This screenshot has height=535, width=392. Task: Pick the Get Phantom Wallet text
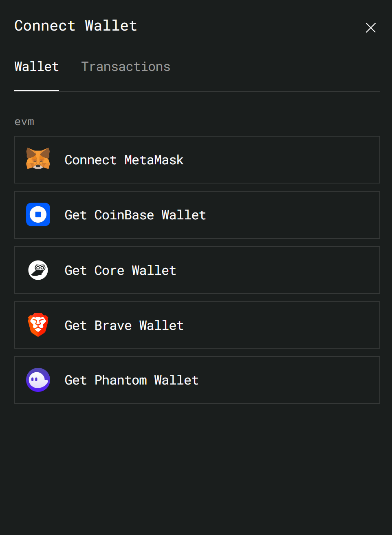131,380
